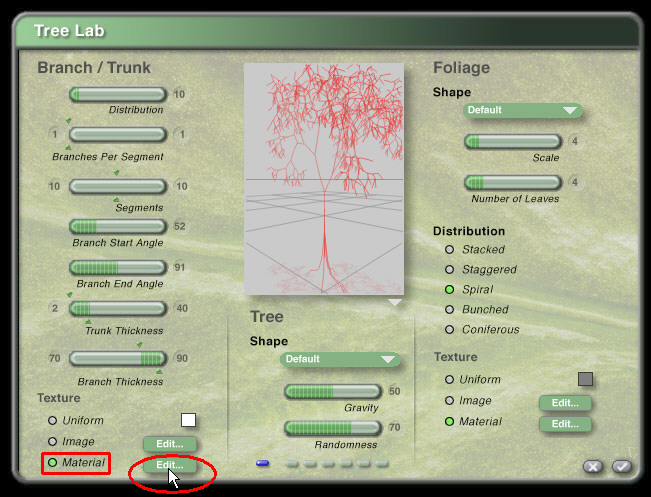Select Uniform texture for Branch / Trunk
This screenshot has height=497, width=651.
pyautogui.click(x=52, y=421)
